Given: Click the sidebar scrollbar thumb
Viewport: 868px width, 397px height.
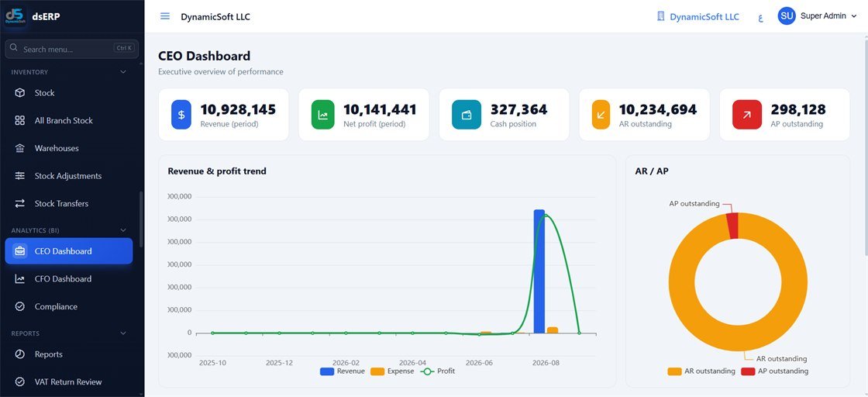Looking at the screenshot, I should [141, 219].
